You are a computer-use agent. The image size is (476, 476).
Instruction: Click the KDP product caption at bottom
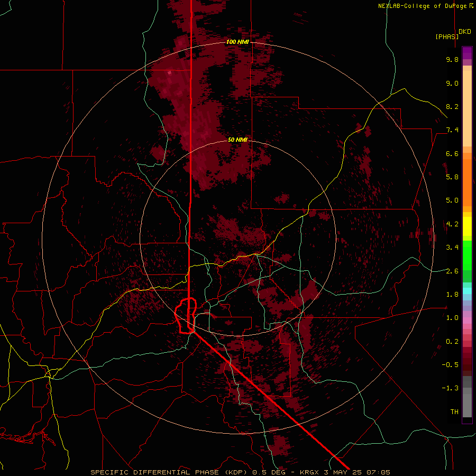(x=241, y=472)
